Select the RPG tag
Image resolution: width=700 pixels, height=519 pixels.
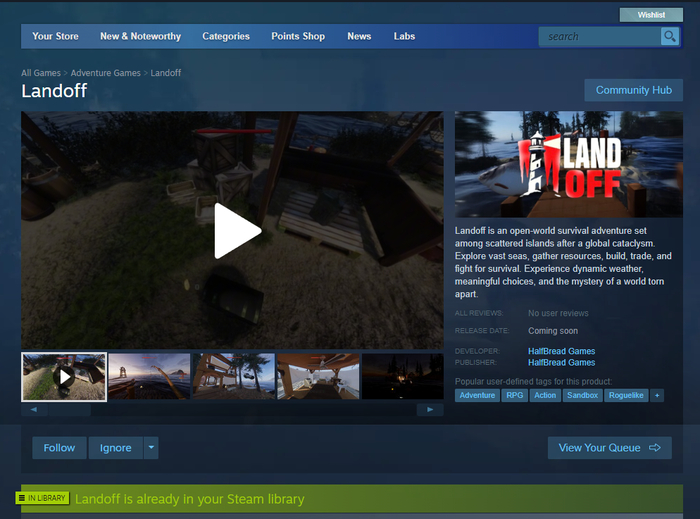[x=515, y=395]
